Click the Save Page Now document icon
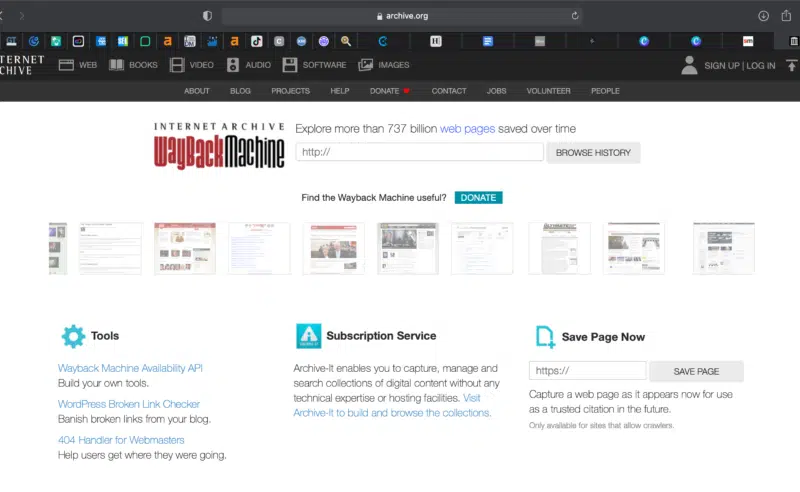800x492 pixels. [x=545, y=337]
